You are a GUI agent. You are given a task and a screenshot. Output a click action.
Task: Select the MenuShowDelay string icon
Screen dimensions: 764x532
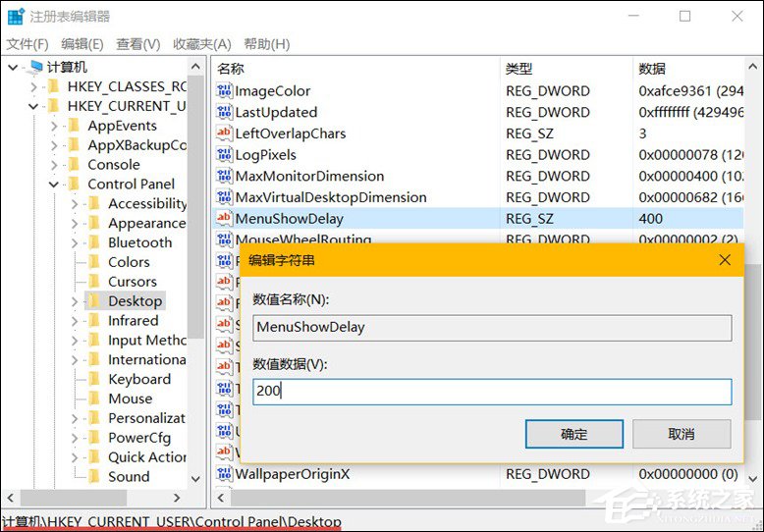click(x=224, y=219)
